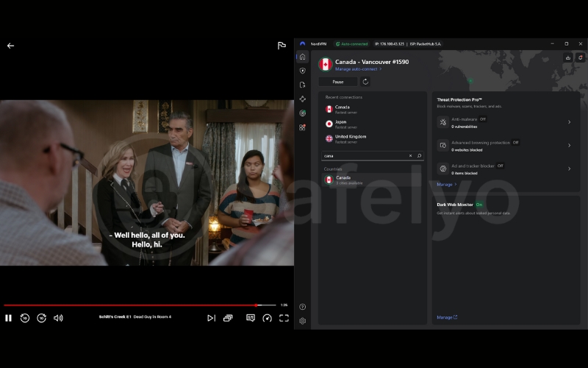The image size is (588, 368).
Task: Open NordVPN file sharing sidebar icon
Action: coord(302,85)
